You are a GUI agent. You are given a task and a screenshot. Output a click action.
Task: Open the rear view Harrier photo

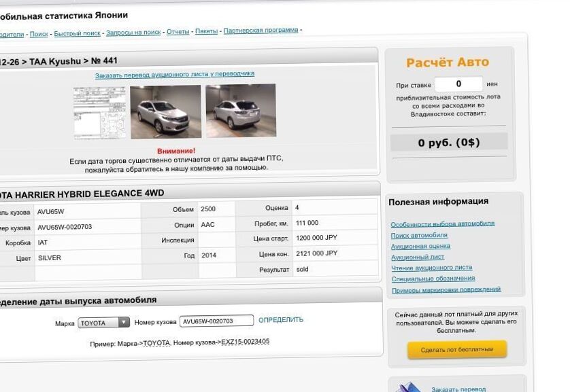[241, 111]
